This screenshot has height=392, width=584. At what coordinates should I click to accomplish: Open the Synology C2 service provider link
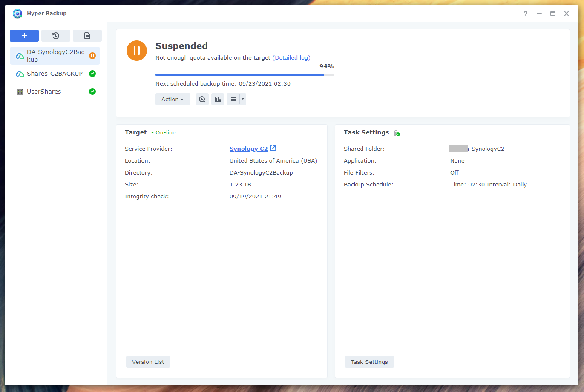[x=249, y=149]
